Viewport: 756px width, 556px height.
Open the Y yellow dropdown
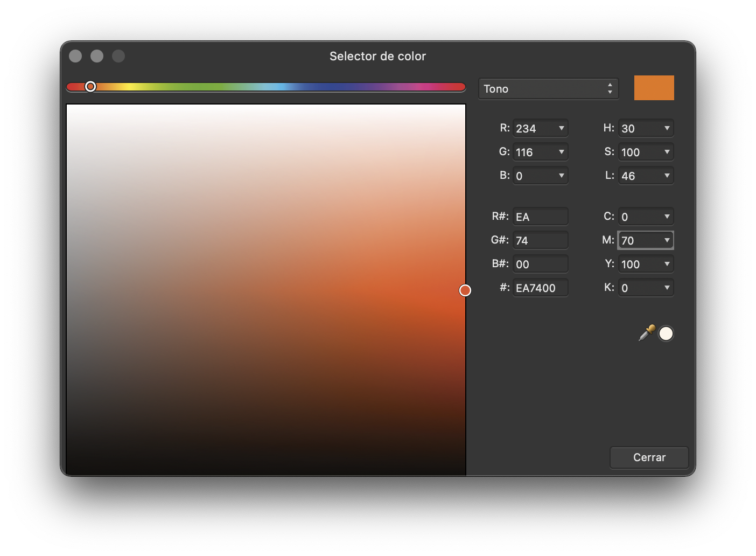click(x=667, y=264)
